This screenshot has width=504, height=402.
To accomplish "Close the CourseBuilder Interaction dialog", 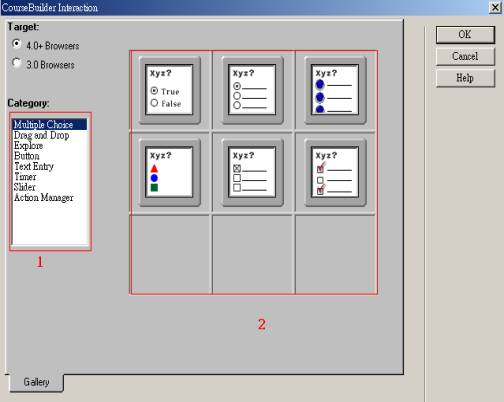I will 495,7.
